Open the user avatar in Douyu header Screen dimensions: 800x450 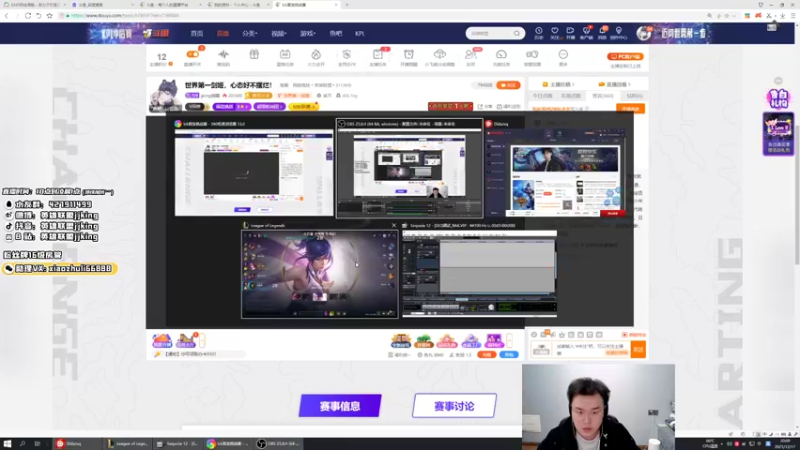click(x=644, y=33)
